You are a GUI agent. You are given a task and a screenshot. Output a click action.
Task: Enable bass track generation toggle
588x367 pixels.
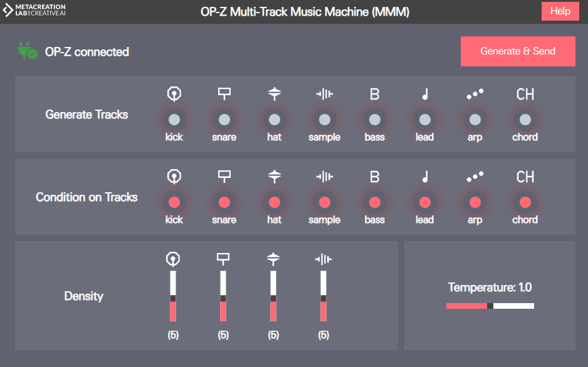coord(375,120)
